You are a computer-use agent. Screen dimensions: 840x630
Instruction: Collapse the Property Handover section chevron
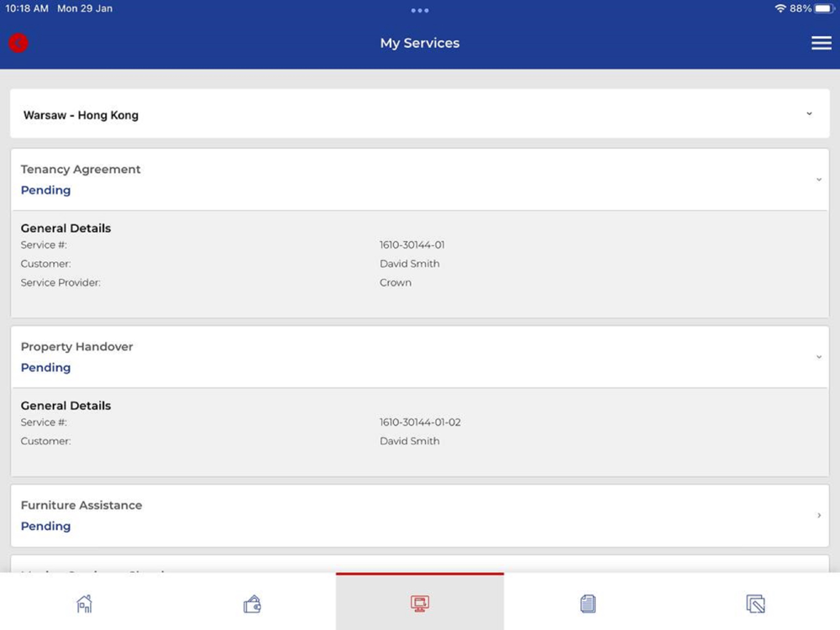818,357
